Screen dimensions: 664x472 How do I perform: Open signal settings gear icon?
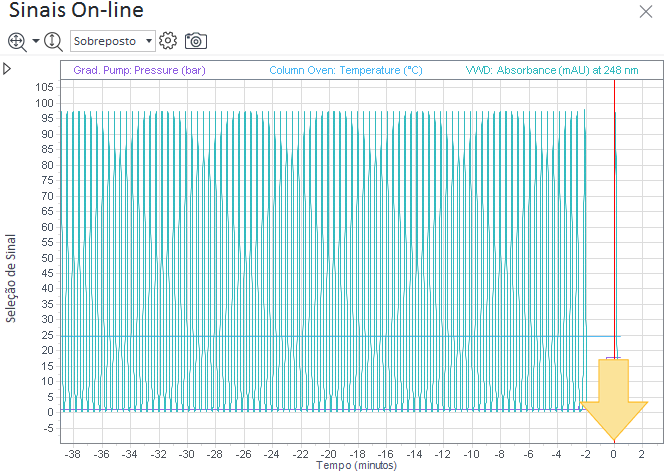(168, 41)
